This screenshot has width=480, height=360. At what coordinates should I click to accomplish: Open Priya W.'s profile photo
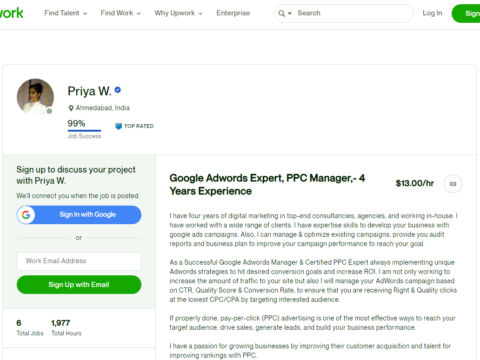coord(35,97)
